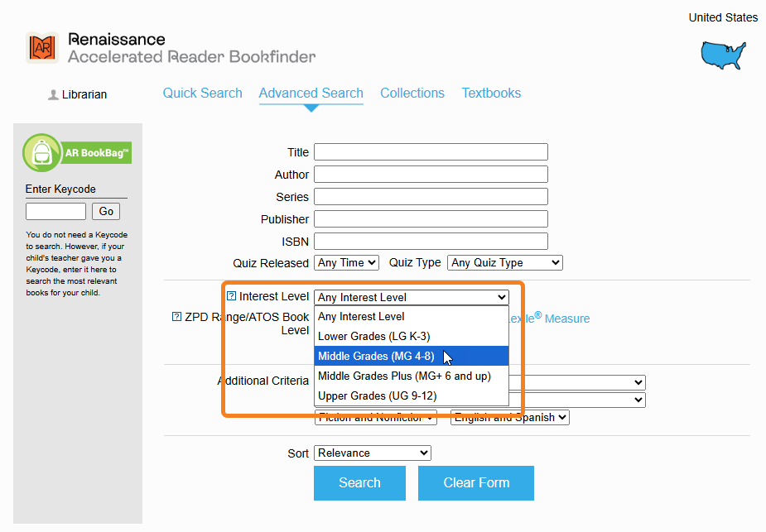Click the ZPD Range help question icon
Viewport: 766px width, 532px height.
(x=176, y=317)
